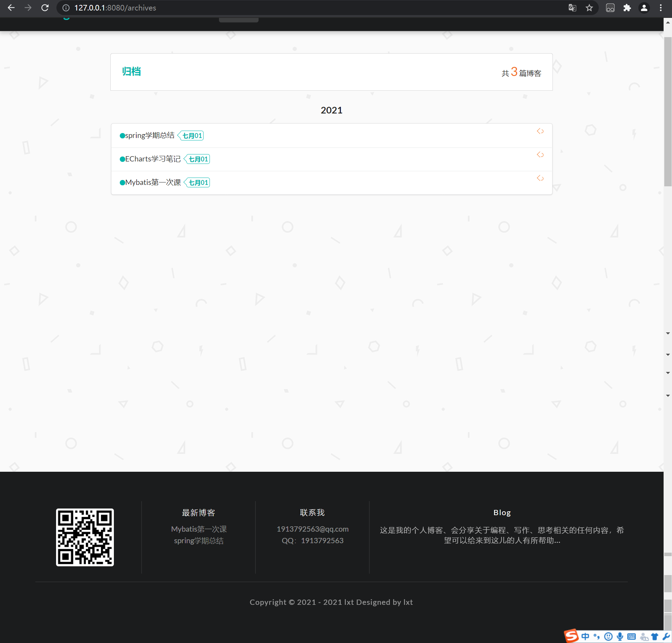Screen dimensions: 672x643
Task: Open the Sogou emoji smiley panel
Action: pyautogui.click(x=608, y=636)
